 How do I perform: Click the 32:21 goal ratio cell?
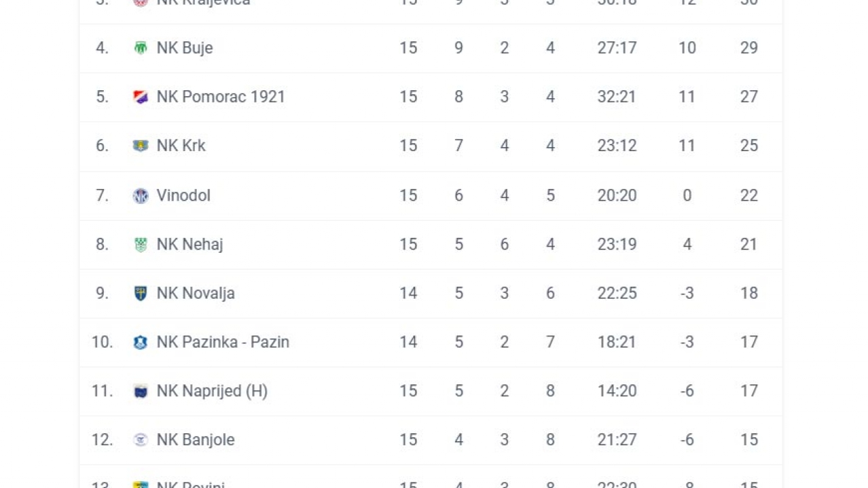tap(616, 97)
